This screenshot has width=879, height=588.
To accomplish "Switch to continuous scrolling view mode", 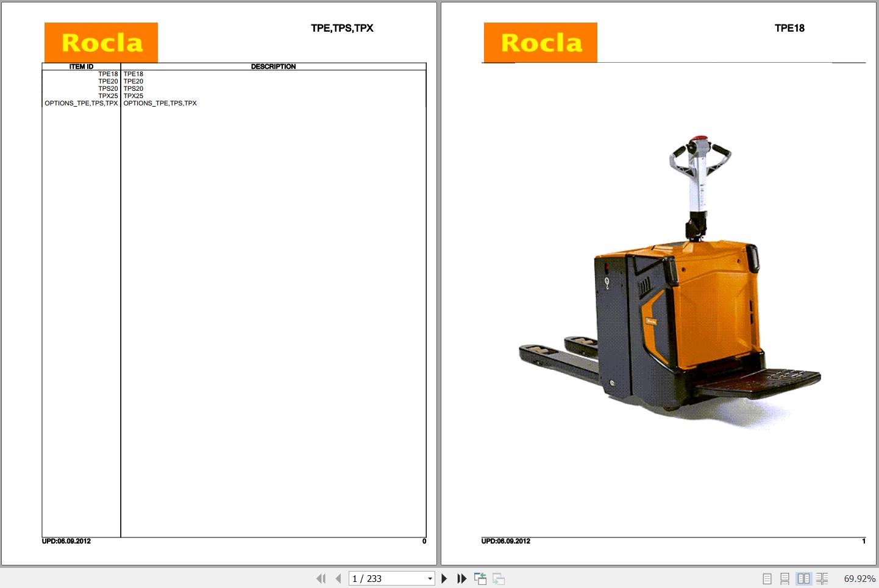I will point(785,578).
